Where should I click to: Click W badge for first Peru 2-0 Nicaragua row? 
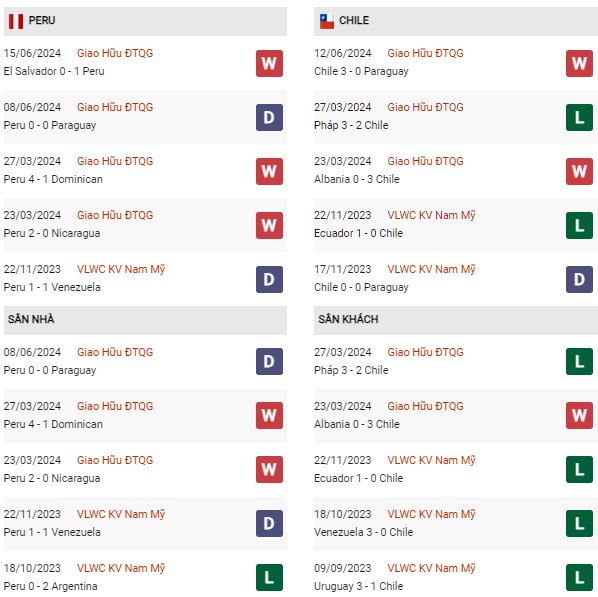[x=269, y=225]
